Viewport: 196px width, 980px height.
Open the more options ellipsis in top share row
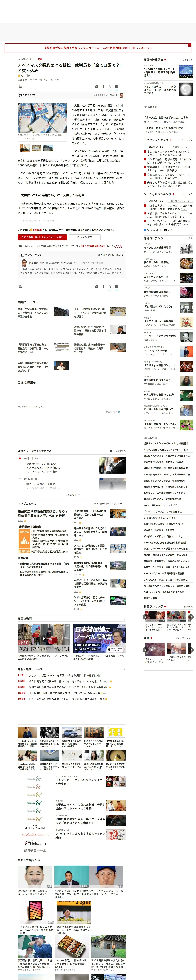(123, 86)
